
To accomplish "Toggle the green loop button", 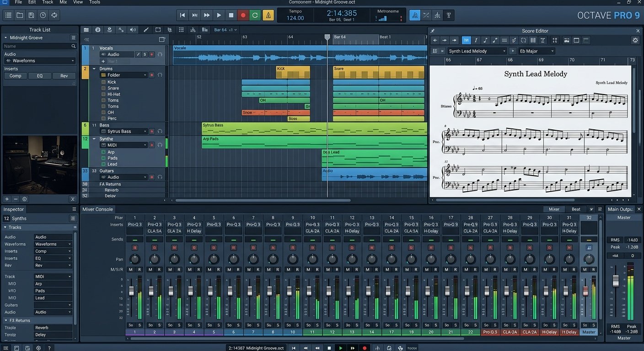I will point(255,15).
